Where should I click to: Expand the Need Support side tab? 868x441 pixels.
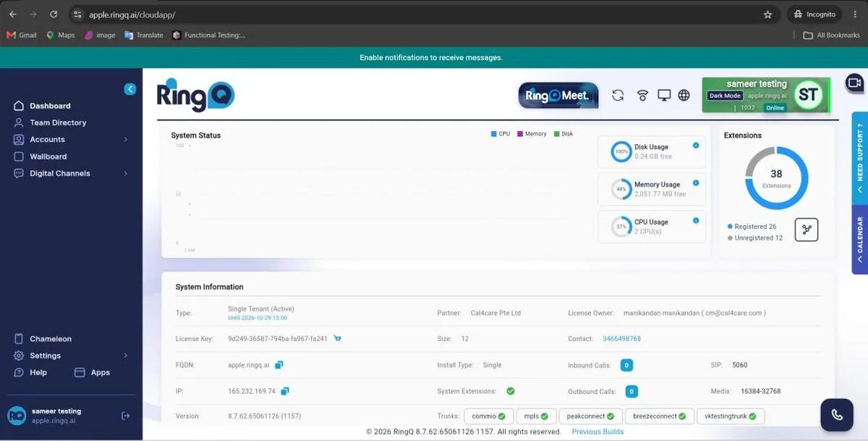tap(860, 157)
